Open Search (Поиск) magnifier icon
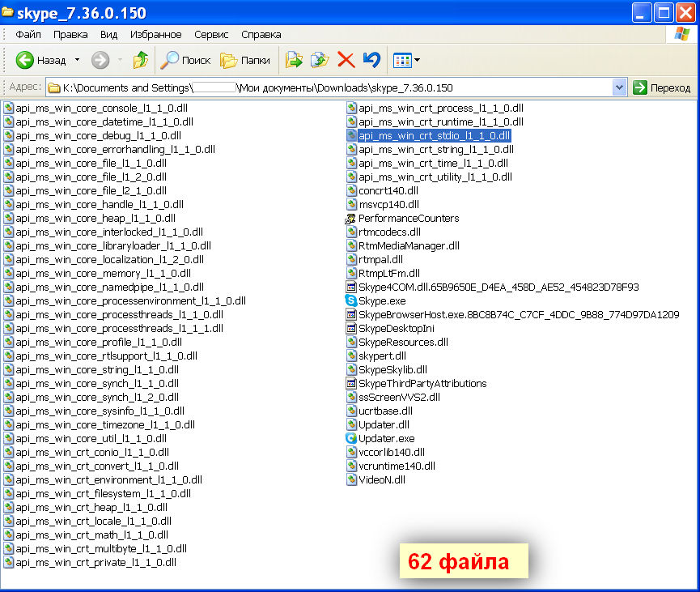700x592 pixels. (170, 60)
